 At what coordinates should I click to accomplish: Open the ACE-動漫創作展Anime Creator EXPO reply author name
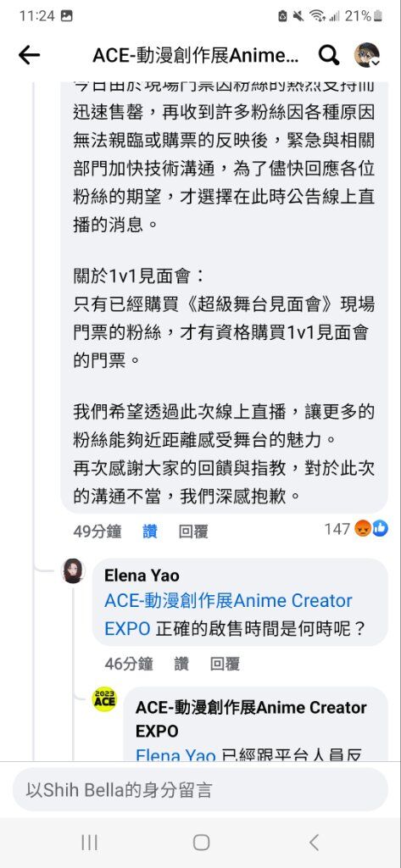(x=251, y=719)
